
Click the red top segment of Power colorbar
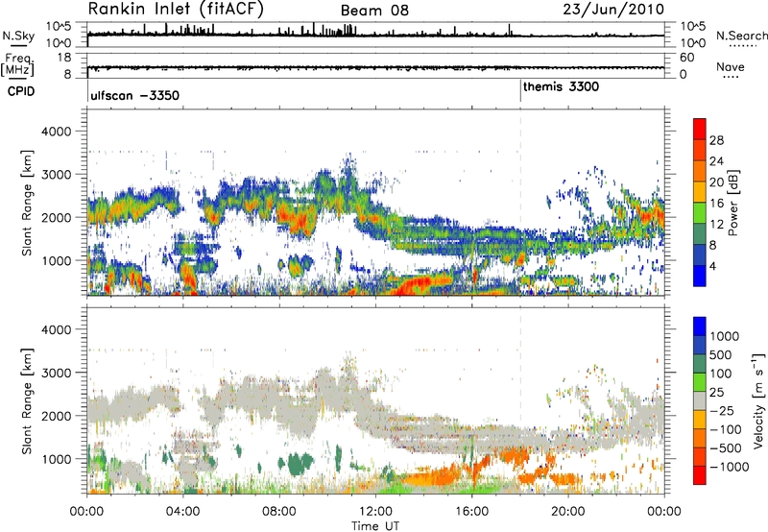tap(700, 129)
